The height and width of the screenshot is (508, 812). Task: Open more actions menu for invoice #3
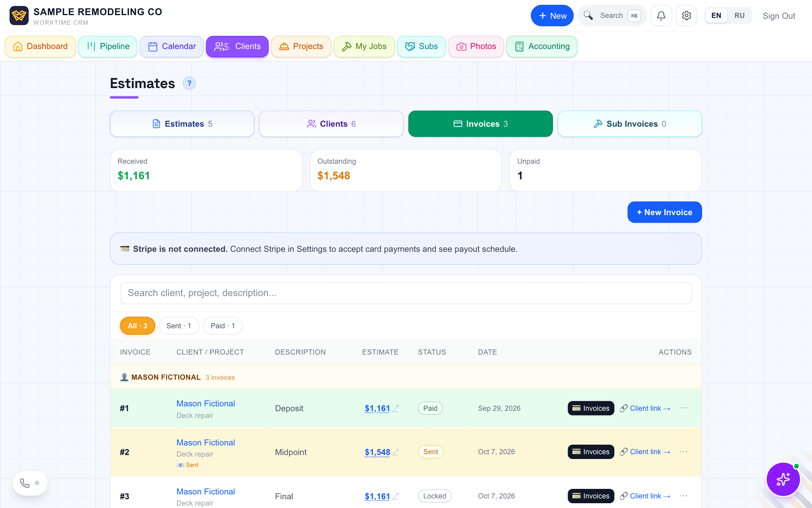[x=683, y=496]
